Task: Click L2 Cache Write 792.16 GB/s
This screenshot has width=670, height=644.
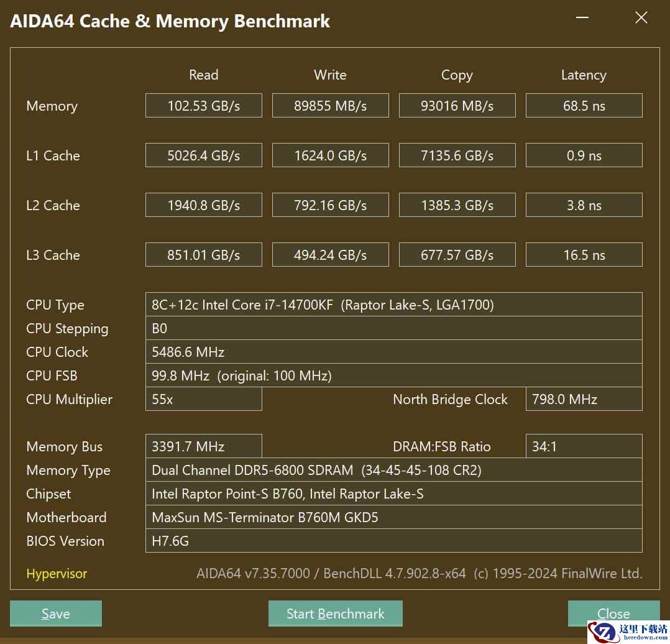Action: [x=330, y=205]
